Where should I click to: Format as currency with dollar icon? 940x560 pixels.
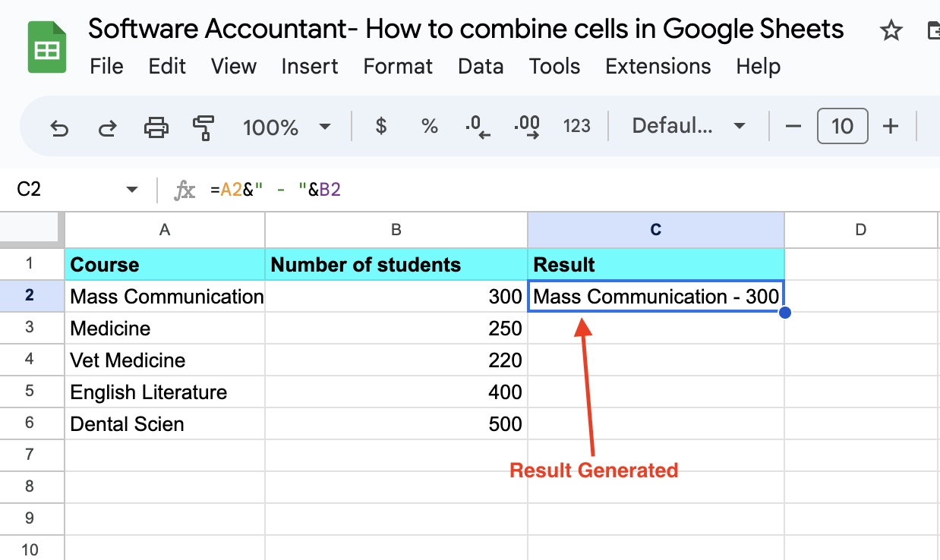coord(381,126)
